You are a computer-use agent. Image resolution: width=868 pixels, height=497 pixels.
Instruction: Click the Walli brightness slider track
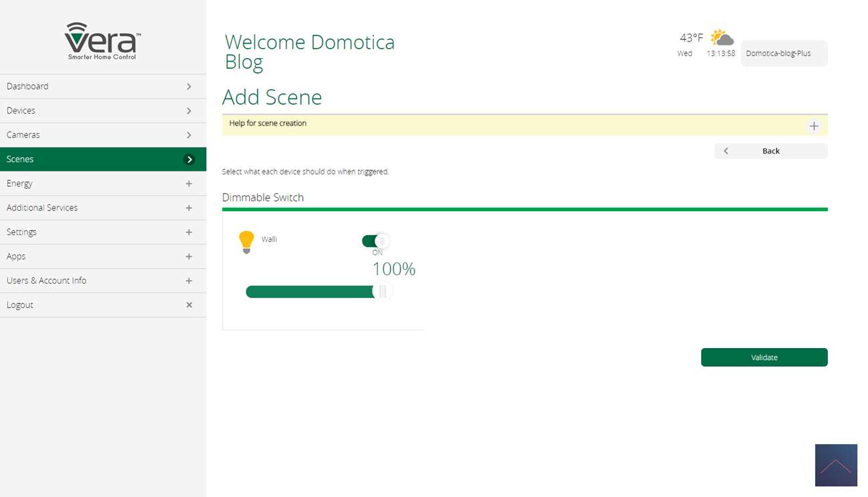pos(310,292)
